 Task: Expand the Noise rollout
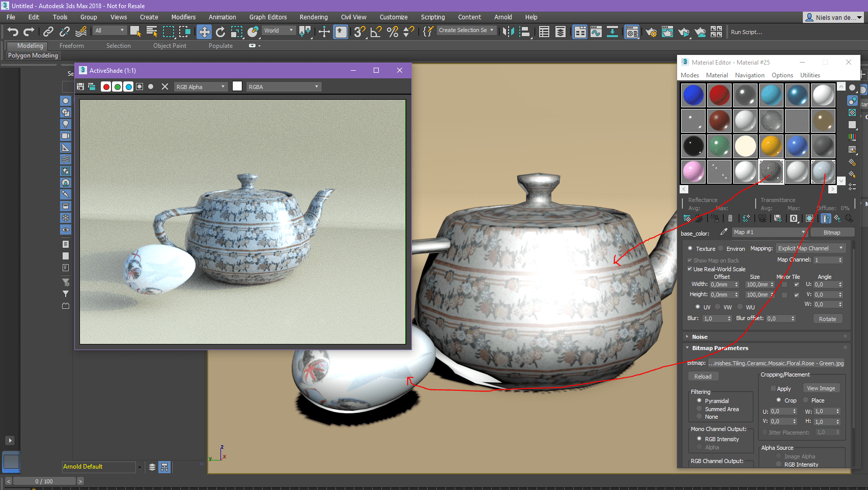tap(699, 337)
